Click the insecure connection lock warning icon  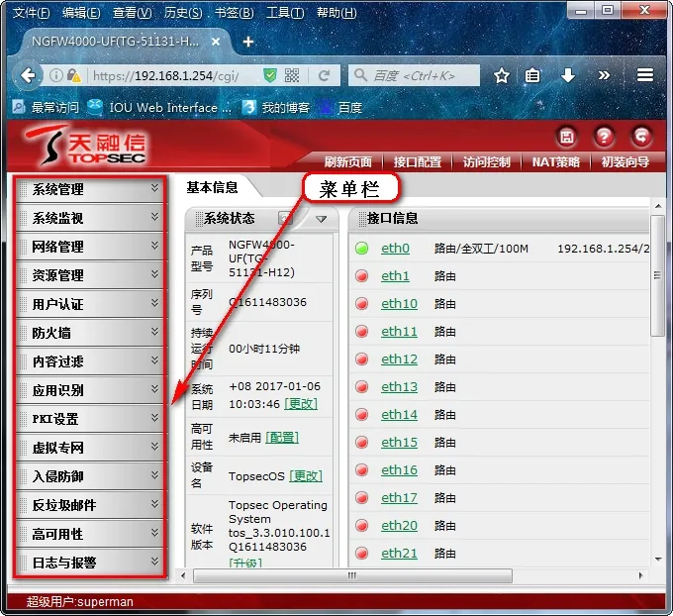[74, 76]
